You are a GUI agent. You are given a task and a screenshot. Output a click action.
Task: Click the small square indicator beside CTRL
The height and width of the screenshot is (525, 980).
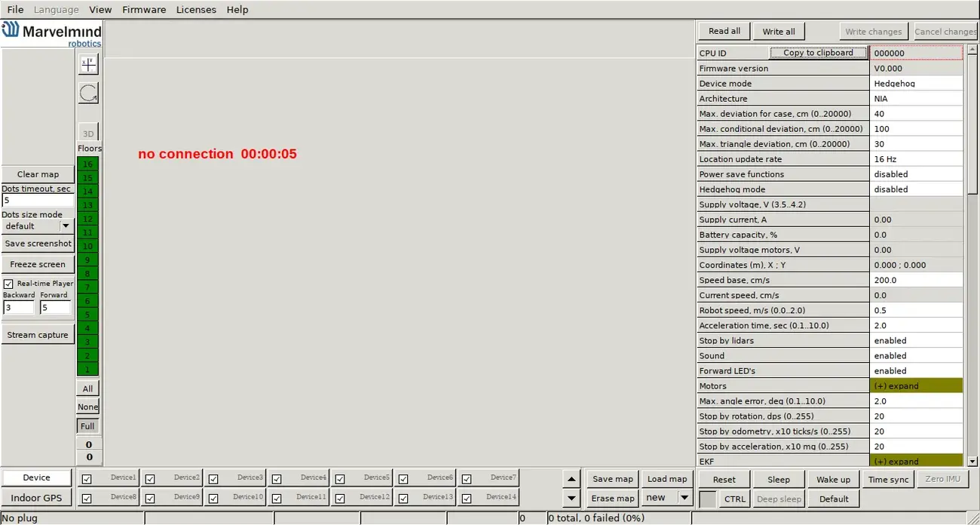[x=708, y=499]
